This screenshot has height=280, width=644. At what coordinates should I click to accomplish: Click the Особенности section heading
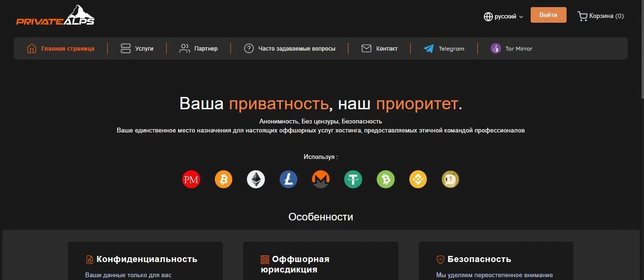pyautogui.click(x=321, y=217)
